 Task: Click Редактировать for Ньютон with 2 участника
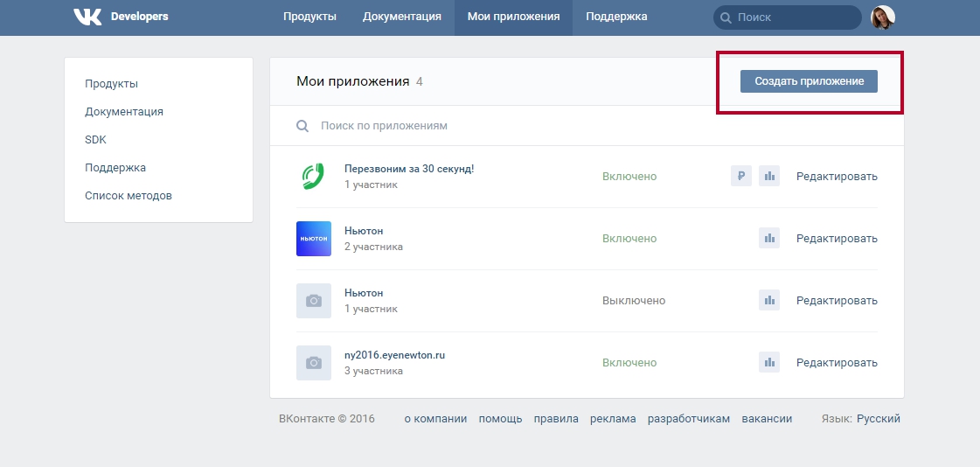click(837, 238)
